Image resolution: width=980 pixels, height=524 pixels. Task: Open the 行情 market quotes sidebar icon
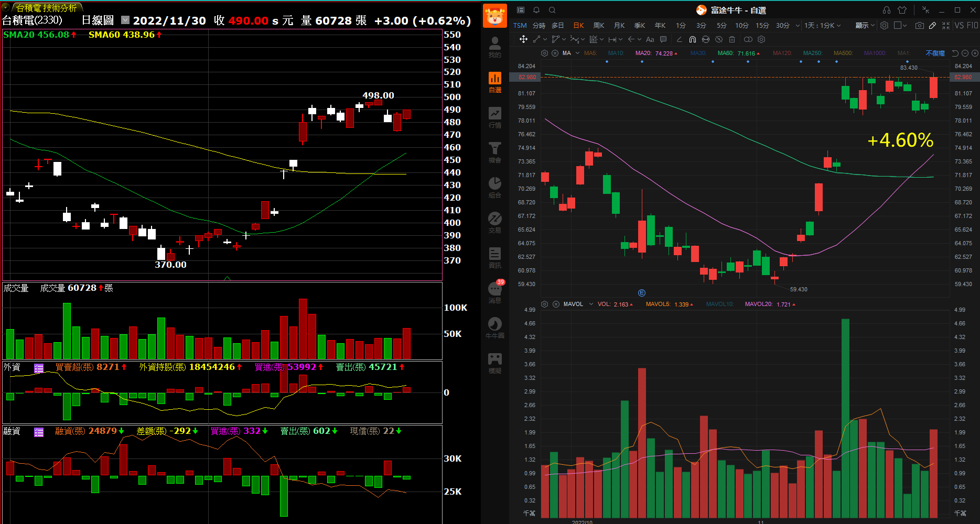tap(494, 117)
